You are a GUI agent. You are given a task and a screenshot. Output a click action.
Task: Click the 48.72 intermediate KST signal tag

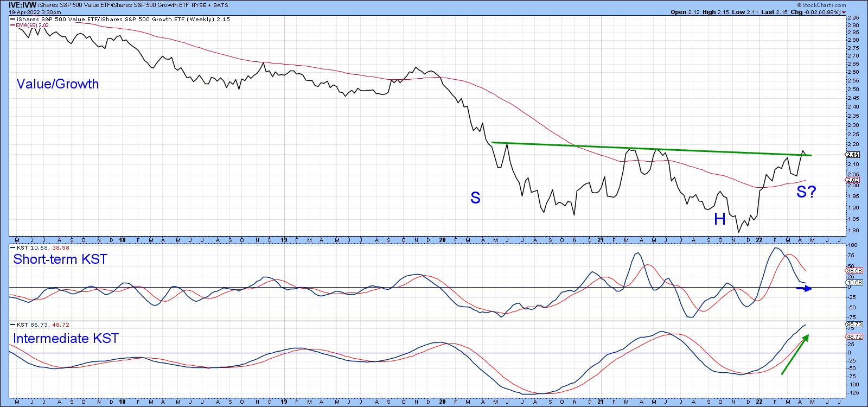(854, 336)
